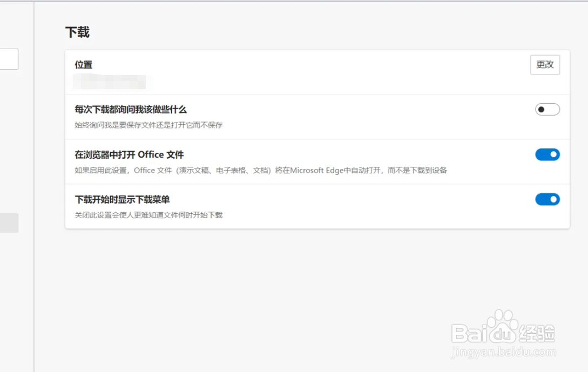Image resolution: width=588 pixels, height=372 pixels.
Task: Turn off 下载开始时显示下载菜单
Action: (547, 199)
